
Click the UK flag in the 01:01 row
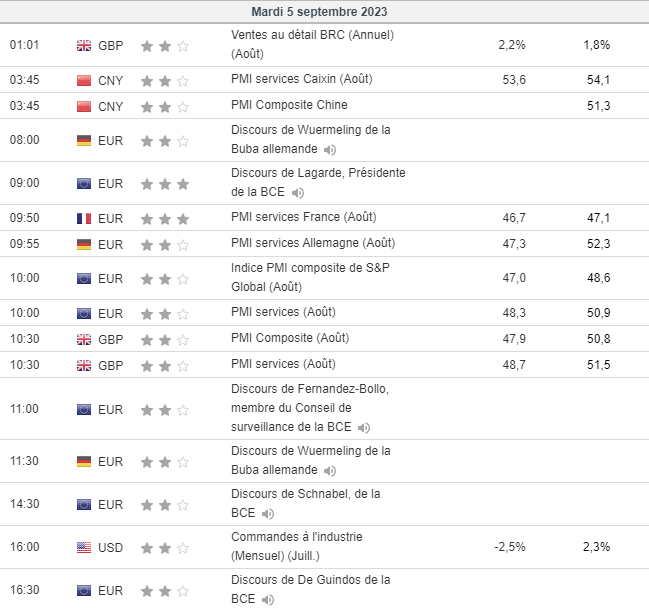coord(84,45)
